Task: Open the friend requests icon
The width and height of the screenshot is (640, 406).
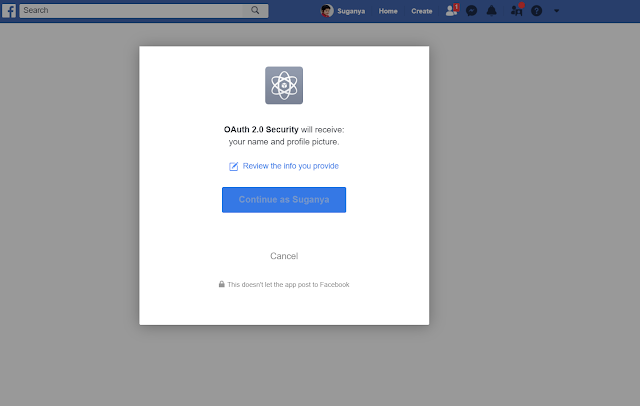Action: (452, 11)
